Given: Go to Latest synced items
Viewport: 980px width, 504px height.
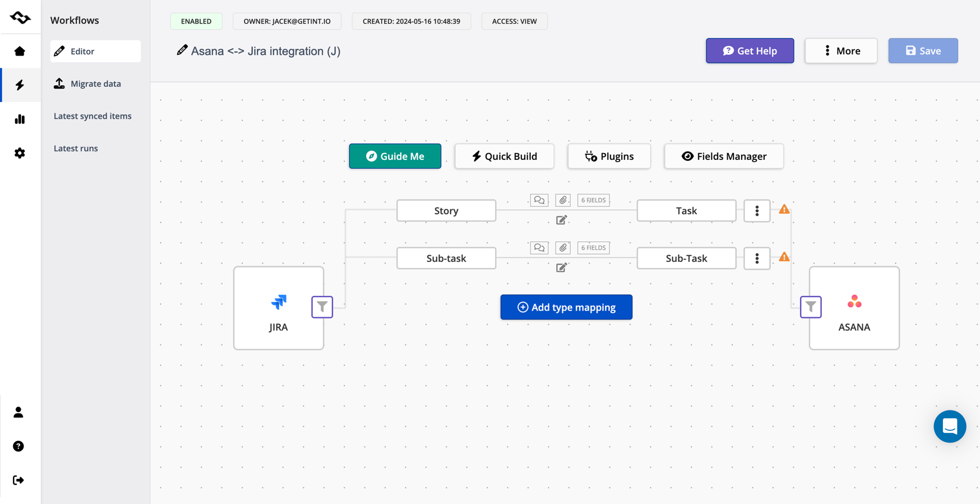Looking at the screenshot, I should [93, 116].
